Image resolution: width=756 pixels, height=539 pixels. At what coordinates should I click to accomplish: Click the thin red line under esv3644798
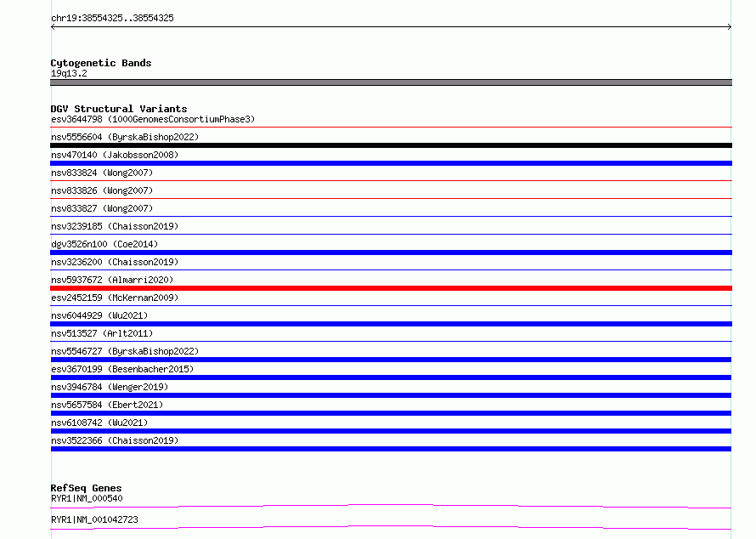point(391,128)
